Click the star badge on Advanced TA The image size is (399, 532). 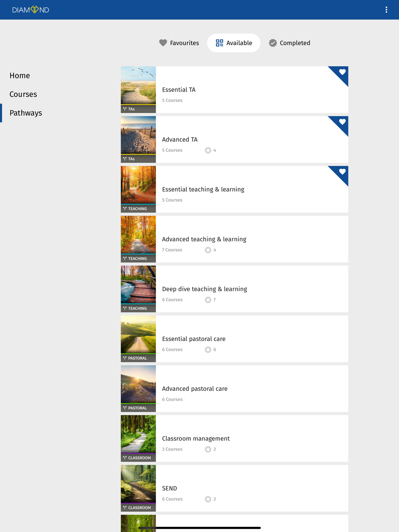pyautogui.click(x=208, y=150)
